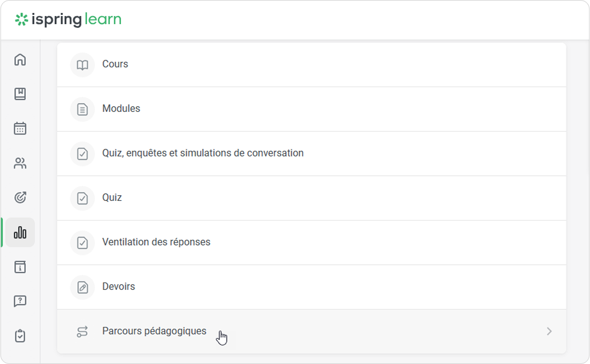Screen dimensions: 590x364
Task: Open Quiz, enquêtes et simulations de conversation
Action: click(x=203, y=153)
